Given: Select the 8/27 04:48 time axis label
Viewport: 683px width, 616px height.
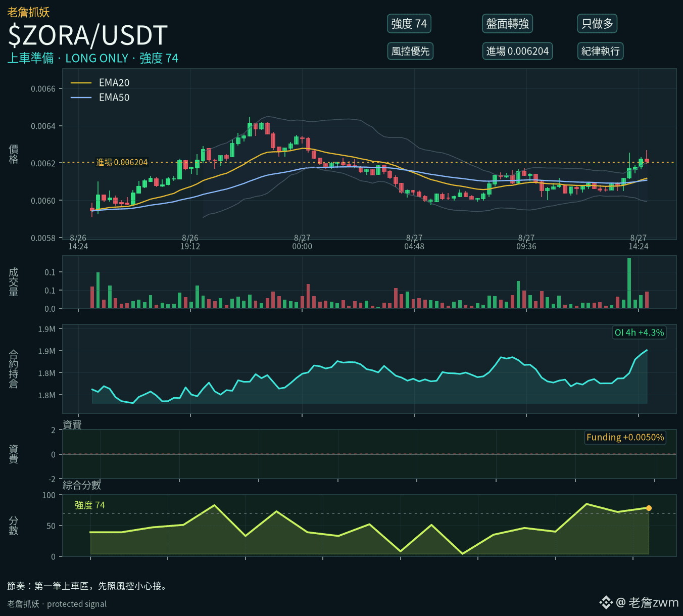Looking at the screenshot, I should coord(414,242).
